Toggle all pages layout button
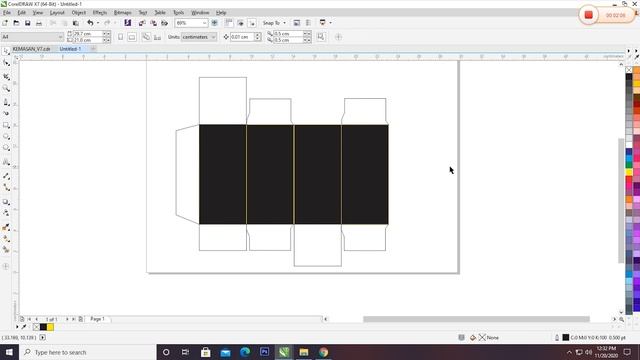640x360 pixels. [x=146, y=37]
